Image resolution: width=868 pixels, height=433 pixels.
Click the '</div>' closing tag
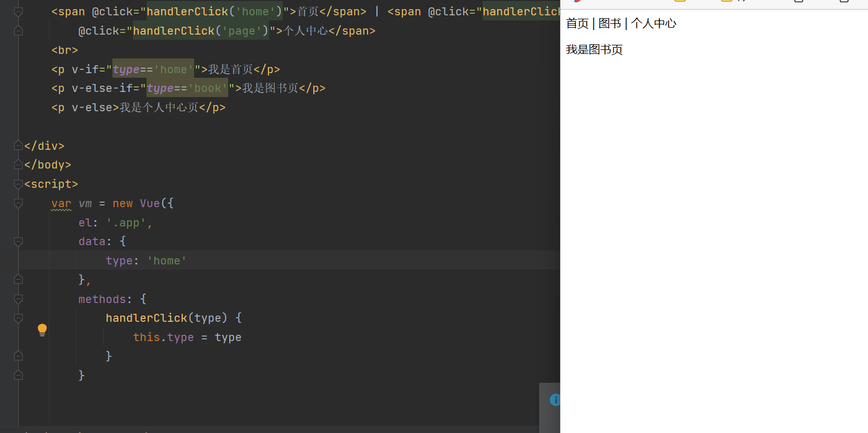[44, 146]
